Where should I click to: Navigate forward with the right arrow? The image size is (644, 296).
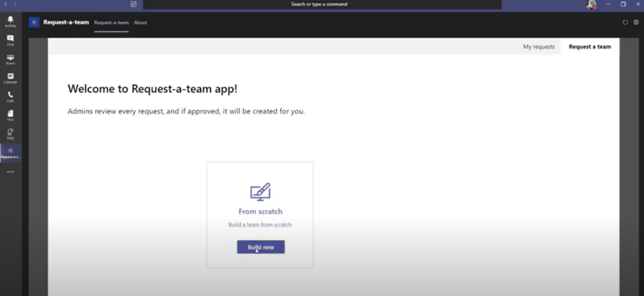[x=15, y=4]
